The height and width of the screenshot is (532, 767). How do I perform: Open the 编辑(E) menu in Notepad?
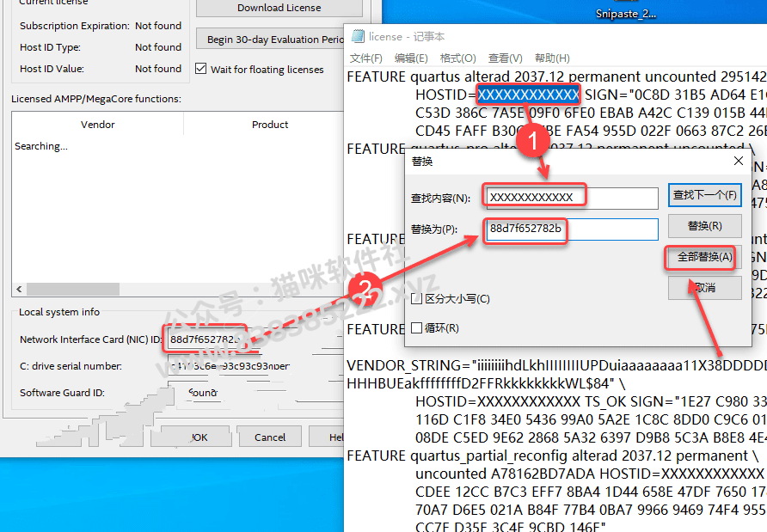[411, 58]
